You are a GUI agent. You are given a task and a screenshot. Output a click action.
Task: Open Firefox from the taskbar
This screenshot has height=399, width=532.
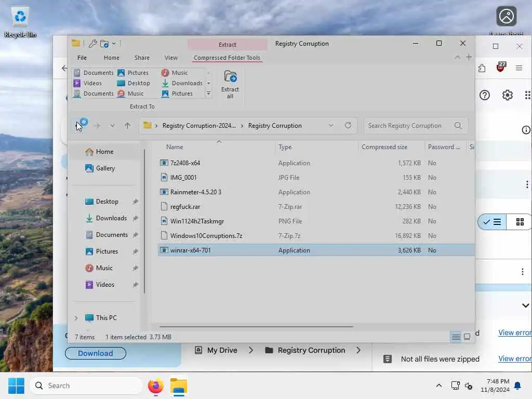click(x=156, y=386)
